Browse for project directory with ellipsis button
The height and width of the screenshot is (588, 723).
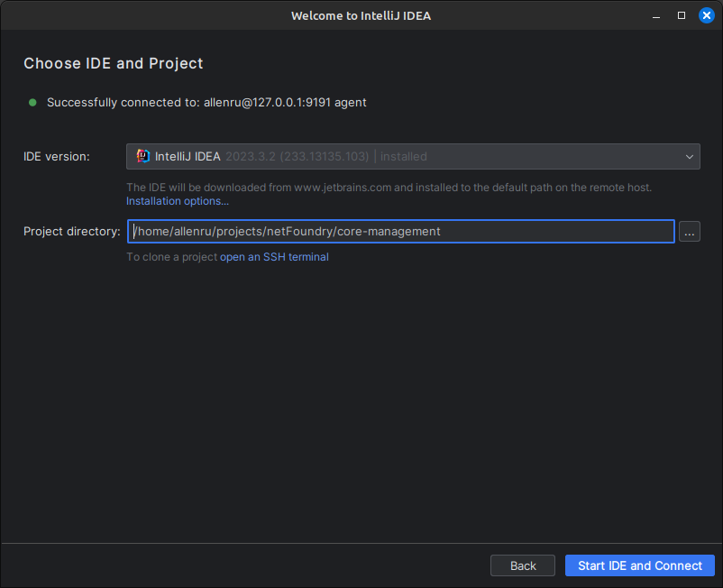click(690, 232)
